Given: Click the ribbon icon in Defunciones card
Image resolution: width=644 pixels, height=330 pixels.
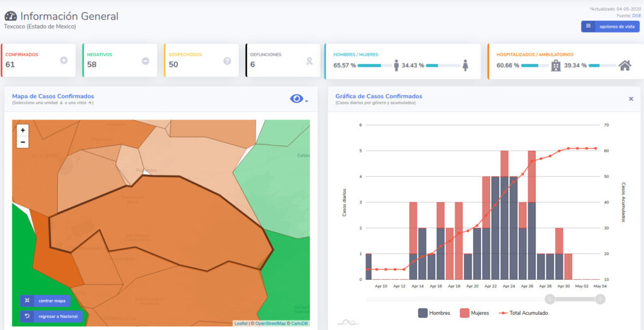Looking at the screenshot, I should click(x=309, y=61).
